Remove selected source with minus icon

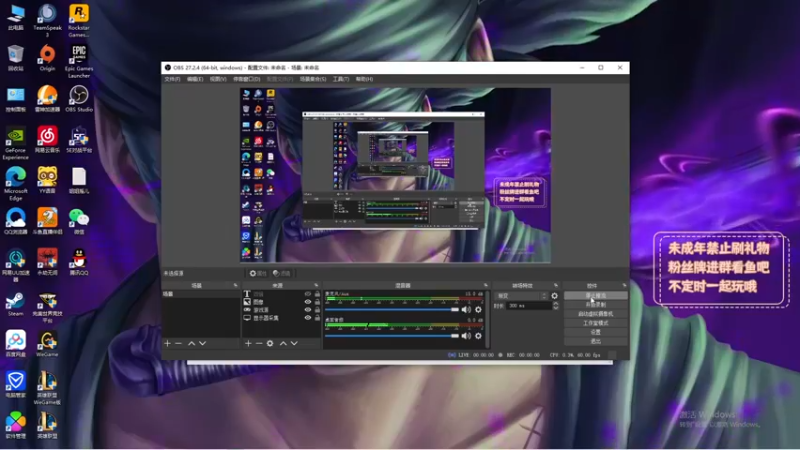pyautogui.click(x=259, y=343)
